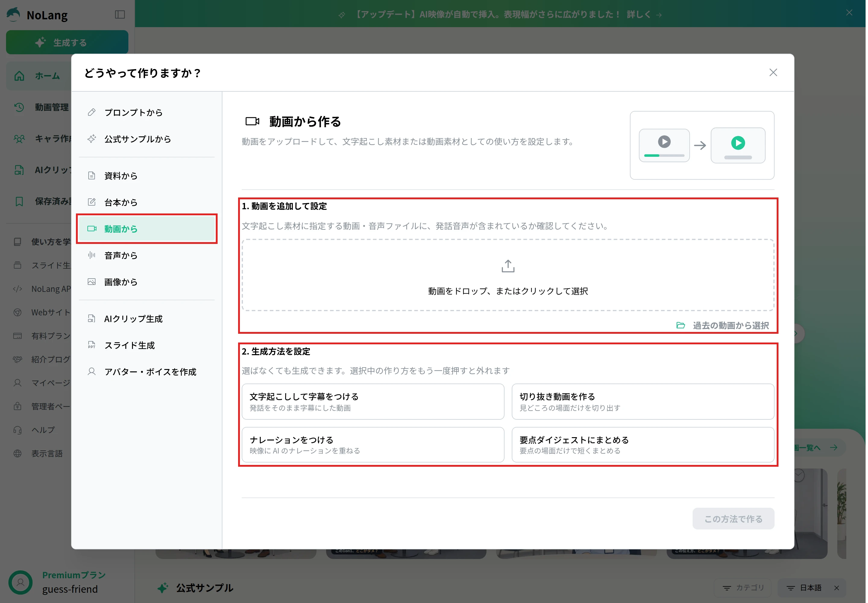868x603 pixels.
Task: Click the upload arrow icon in drop zone
Action: pyautogui.click(x=508, y=266)
